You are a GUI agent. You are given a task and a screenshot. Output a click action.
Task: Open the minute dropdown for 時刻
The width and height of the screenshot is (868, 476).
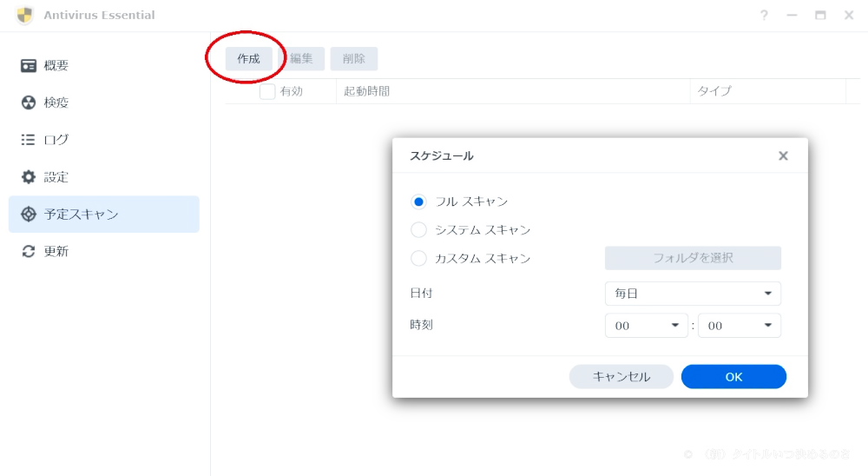tap(739, 325)
